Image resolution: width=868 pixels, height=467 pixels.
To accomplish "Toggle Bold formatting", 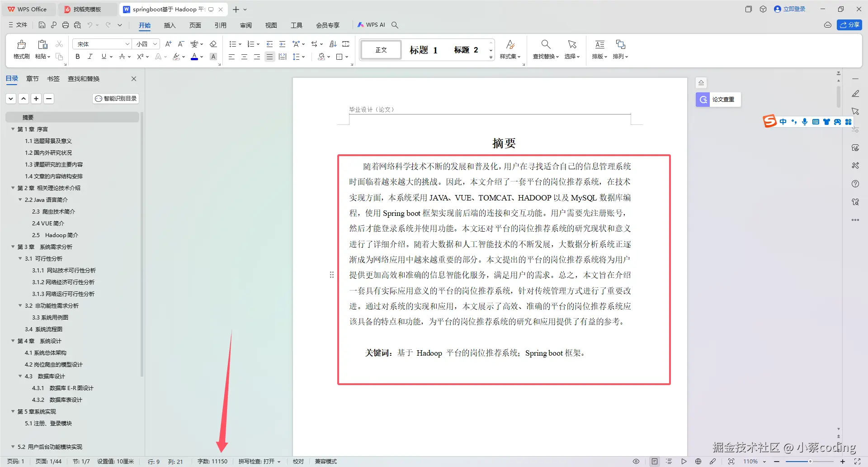I will point(78,57).
